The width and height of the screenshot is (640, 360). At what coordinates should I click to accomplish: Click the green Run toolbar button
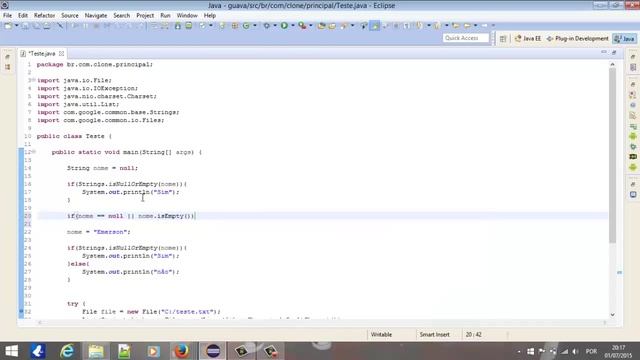[284, 26]
